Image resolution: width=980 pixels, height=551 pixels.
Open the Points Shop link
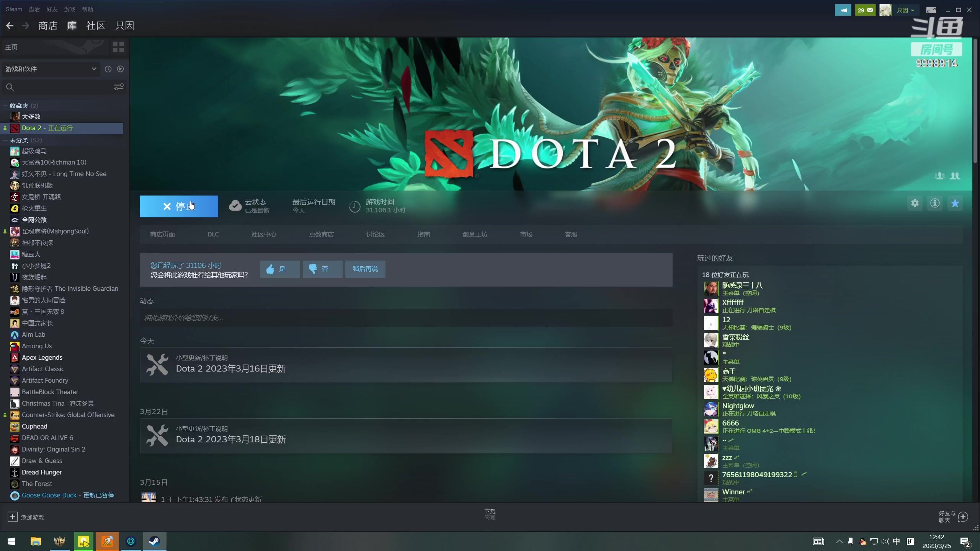[x=321, y=234]
